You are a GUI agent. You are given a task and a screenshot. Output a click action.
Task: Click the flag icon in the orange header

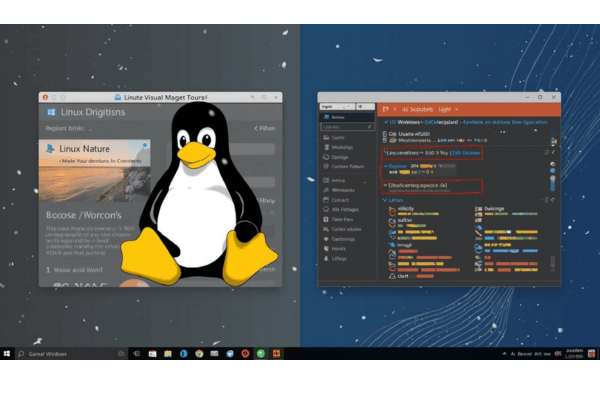(386, 109)
